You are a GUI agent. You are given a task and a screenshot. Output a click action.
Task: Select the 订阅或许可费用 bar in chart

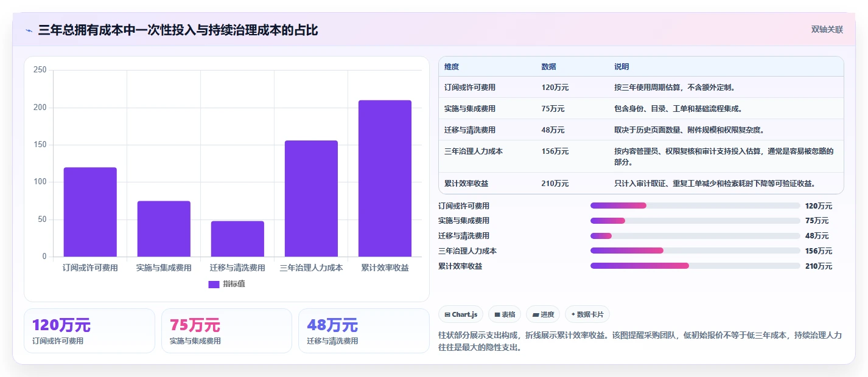click(90, 212)
